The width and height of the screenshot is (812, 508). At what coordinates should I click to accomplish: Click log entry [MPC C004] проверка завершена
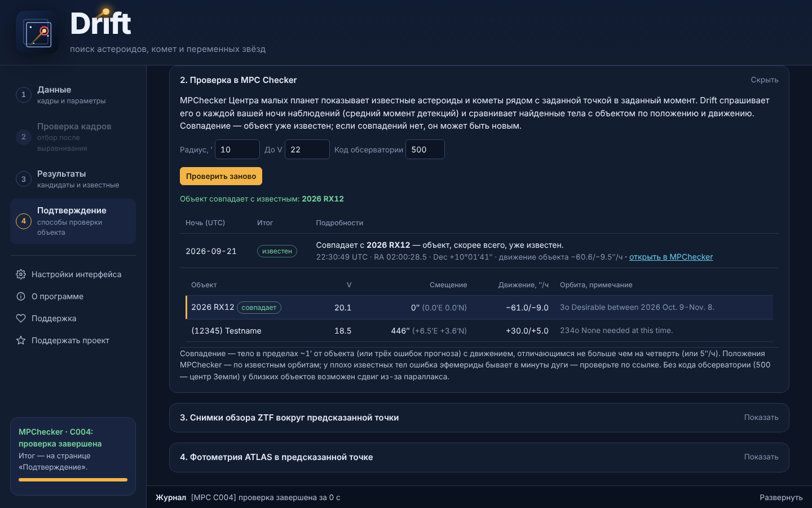point(266,497)
